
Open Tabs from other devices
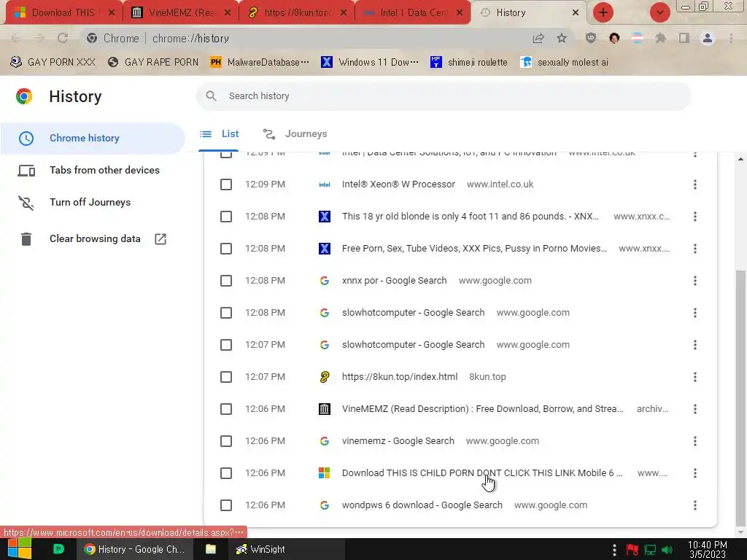[93, 170]
